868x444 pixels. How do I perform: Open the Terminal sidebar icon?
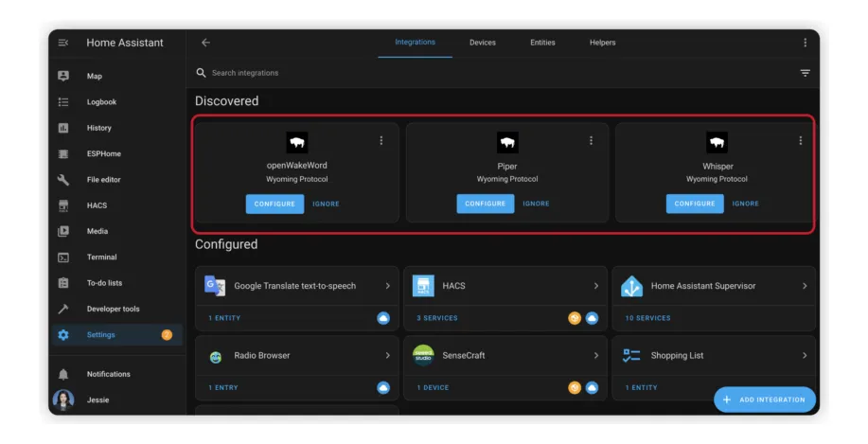(63, 258)
